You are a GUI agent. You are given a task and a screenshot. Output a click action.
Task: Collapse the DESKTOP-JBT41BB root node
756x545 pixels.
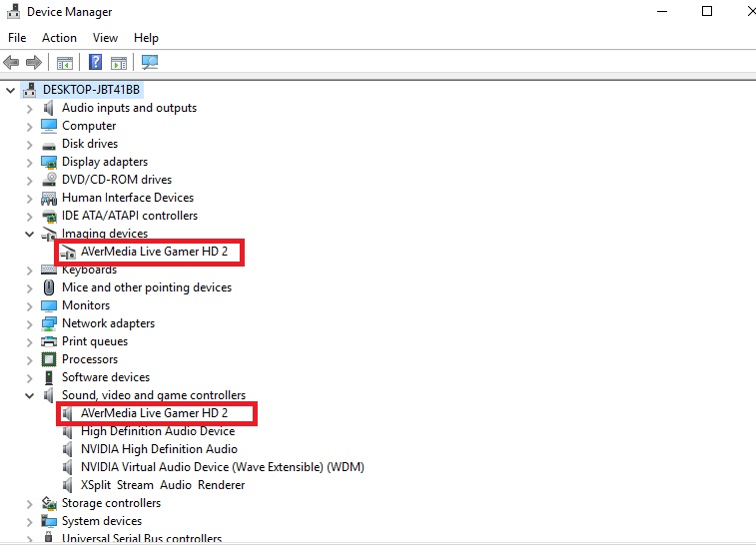11,90
